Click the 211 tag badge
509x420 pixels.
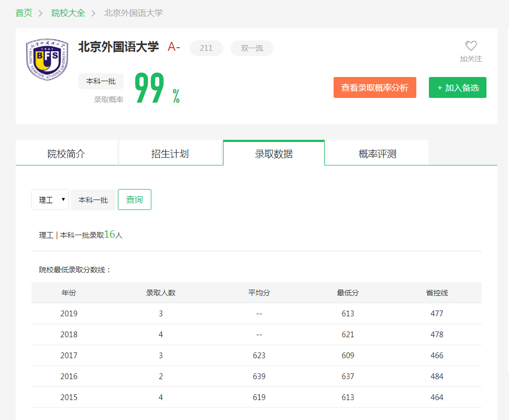[206, 48]
